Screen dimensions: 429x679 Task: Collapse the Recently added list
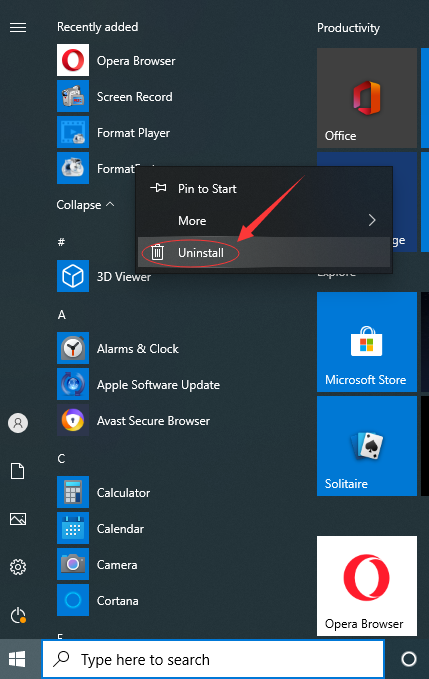85,204
